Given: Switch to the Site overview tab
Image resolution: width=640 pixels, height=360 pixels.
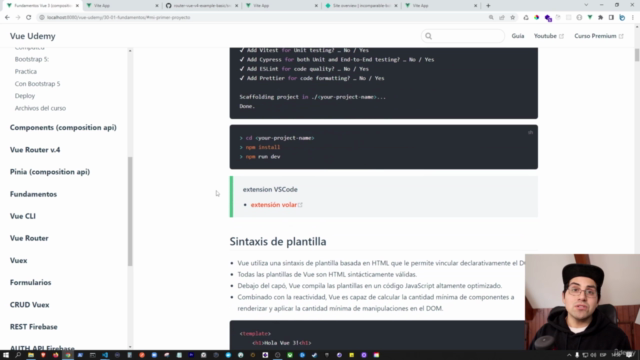Looking at the screenshot, I should coord(361,6).
